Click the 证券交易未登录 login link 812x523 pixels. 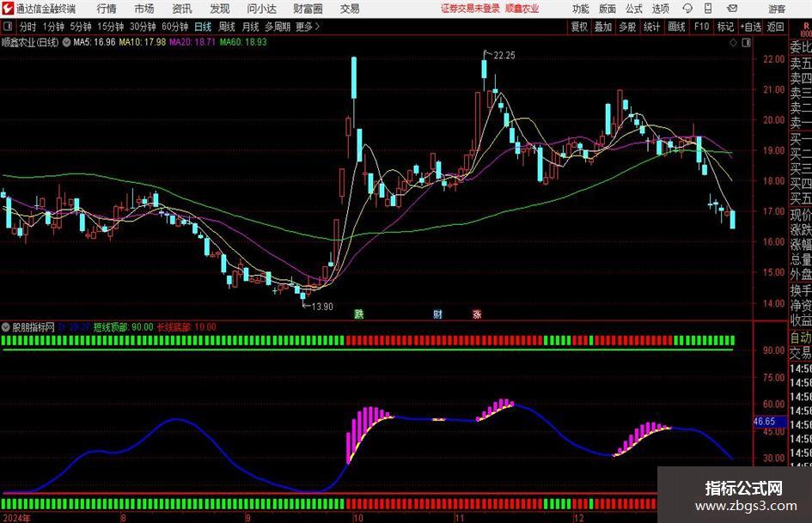[x=470, y=9]
